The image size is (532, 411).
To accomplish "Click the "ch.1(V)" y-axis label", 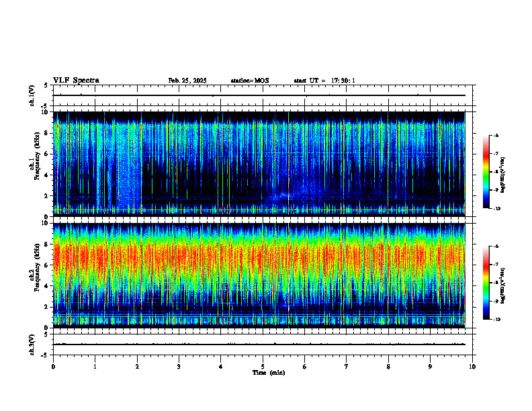I will coord(32,95).
